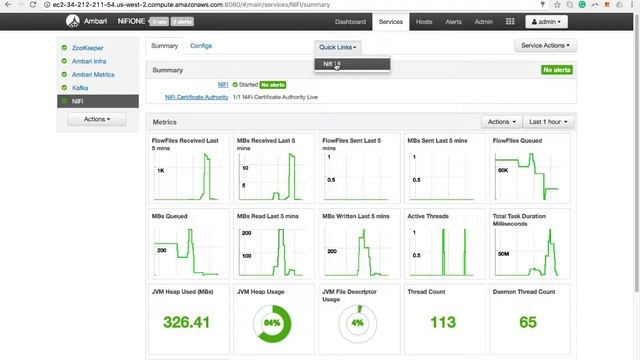Click the 0 alerts badge
The image size is (640, 360).
pos(182,22)
